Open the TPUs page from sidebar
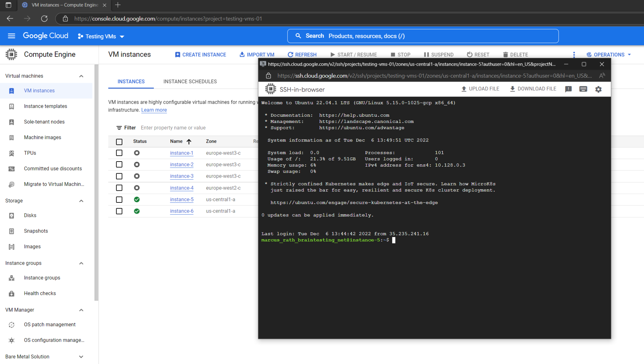 [30, 153]
